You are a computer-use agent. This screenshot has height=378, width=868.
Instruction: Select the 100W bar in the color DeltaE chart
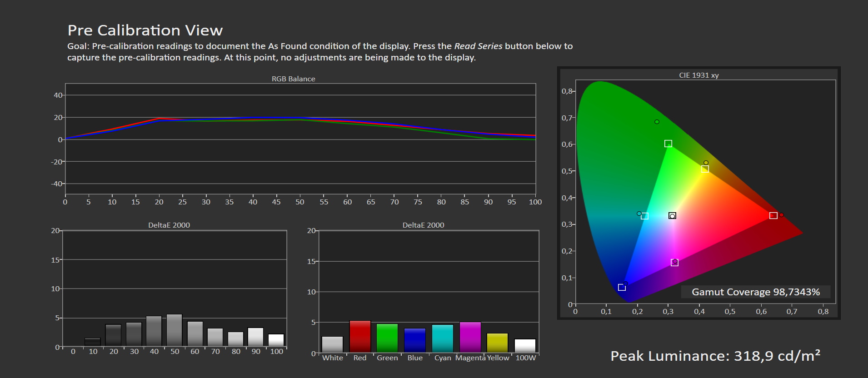525,346
